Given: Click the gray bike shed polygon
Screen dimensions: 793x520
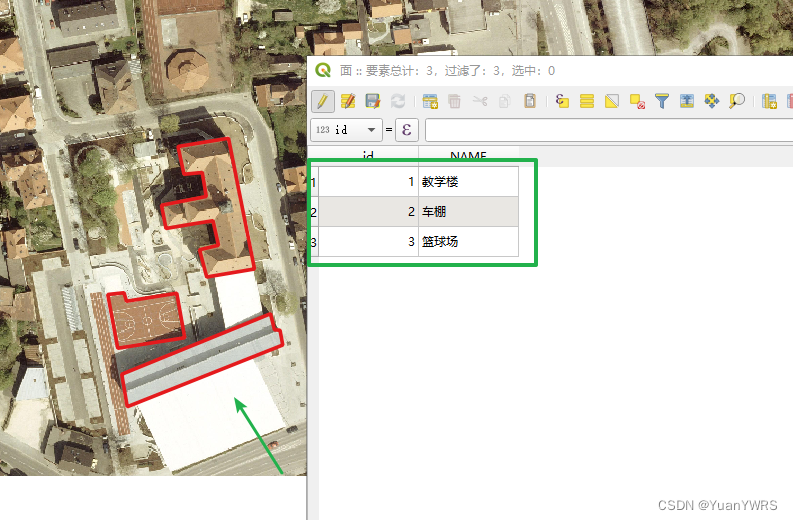Looking at the screenshot, I should coord(202,360).
